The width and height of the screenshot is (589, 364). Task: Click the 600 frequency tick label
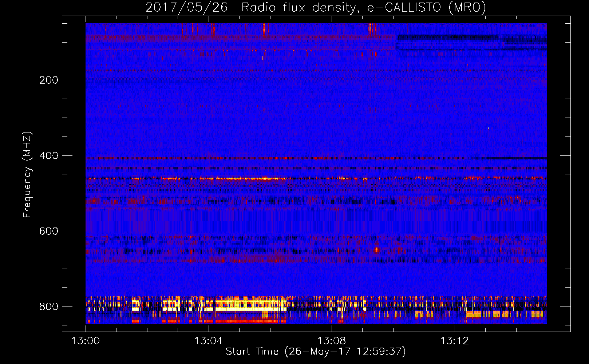click(x=49, y=232)
